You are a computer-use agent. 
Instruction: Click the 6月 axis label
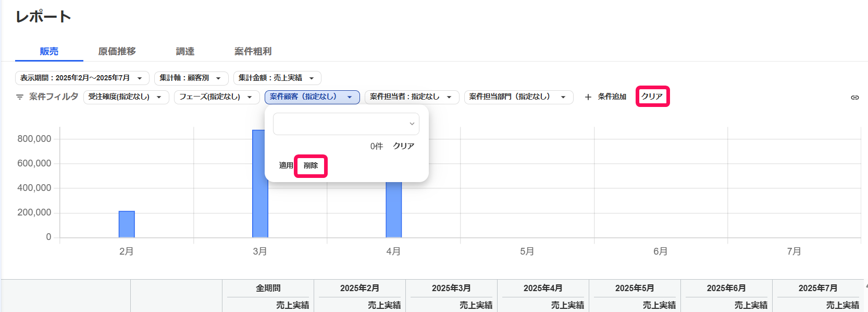(660, 251)
